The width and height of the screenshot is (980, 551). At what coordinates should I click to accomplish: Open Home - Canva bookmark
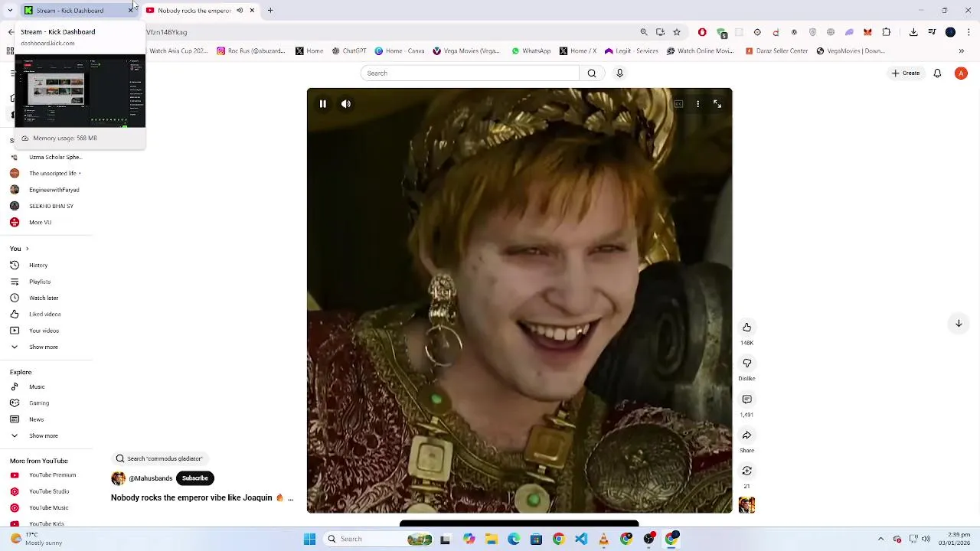point(400,51)
